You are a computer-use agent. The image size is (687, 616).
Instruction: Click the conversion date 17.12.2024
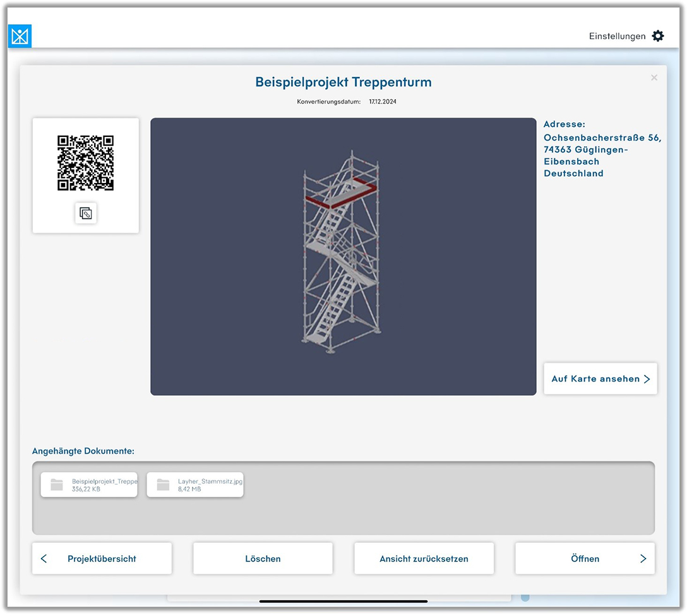pyautogui.click(x=383, y=102)
